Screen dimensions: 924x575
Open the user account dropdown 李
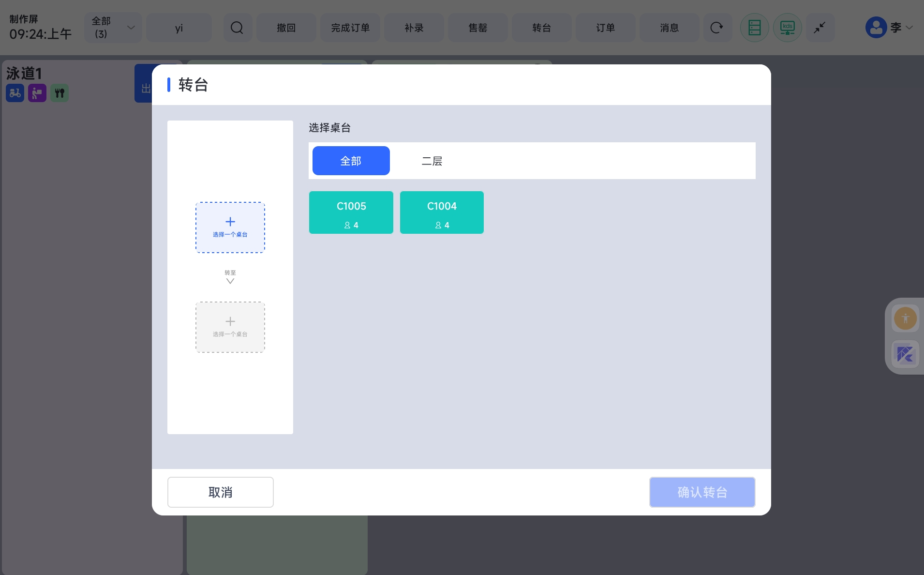pos(889,28)
